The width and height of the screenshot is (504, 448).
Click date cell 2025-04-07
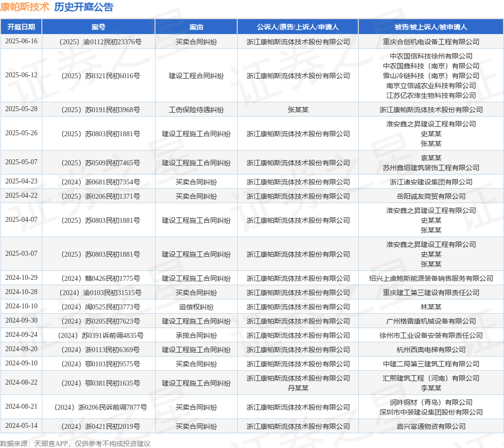coord(21,219)
